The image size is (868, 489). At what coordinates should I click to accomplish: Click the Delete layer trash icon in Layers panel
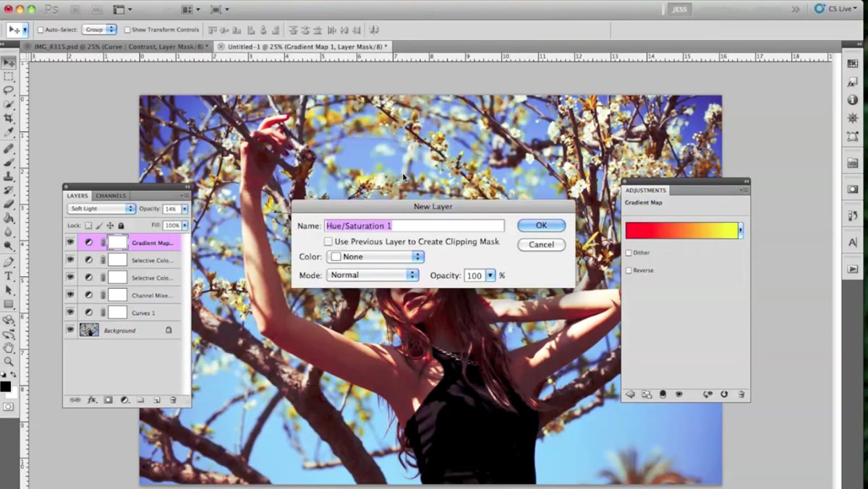click(x=173, y=399)
